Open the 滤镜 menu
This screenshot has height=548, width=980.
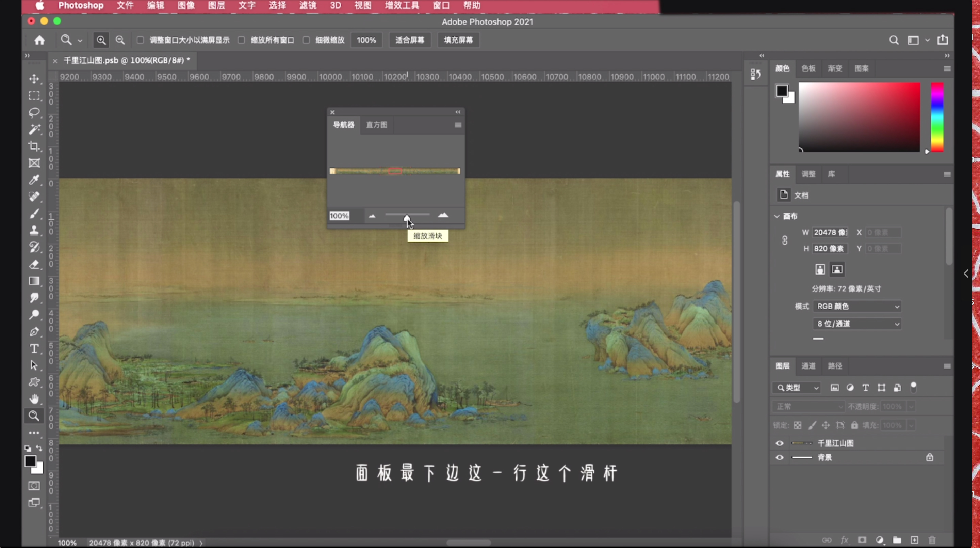(x=308, y=5)
